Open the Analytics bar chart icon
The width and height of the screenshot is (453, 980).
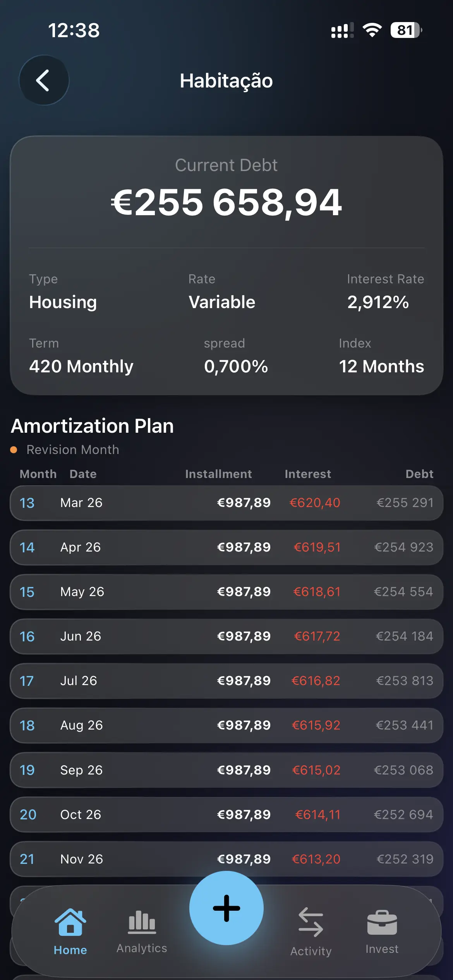[x=142, y=922]
